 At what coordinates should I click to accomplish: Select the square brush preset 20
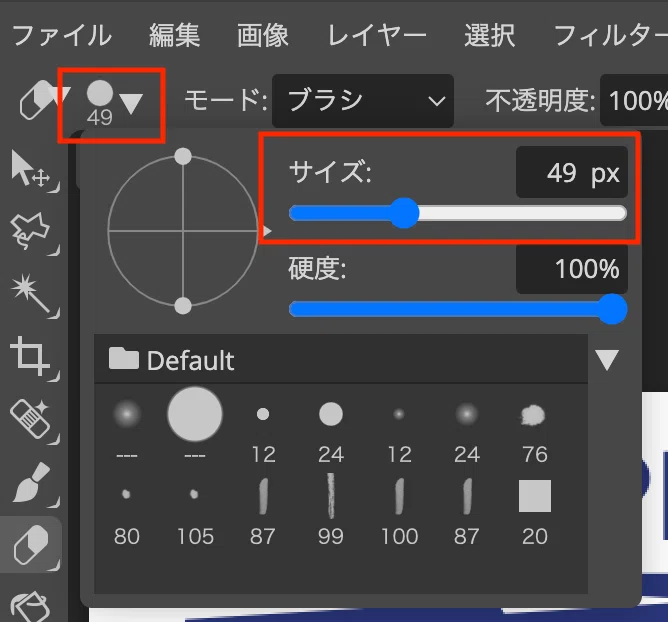tap(535, 513)
